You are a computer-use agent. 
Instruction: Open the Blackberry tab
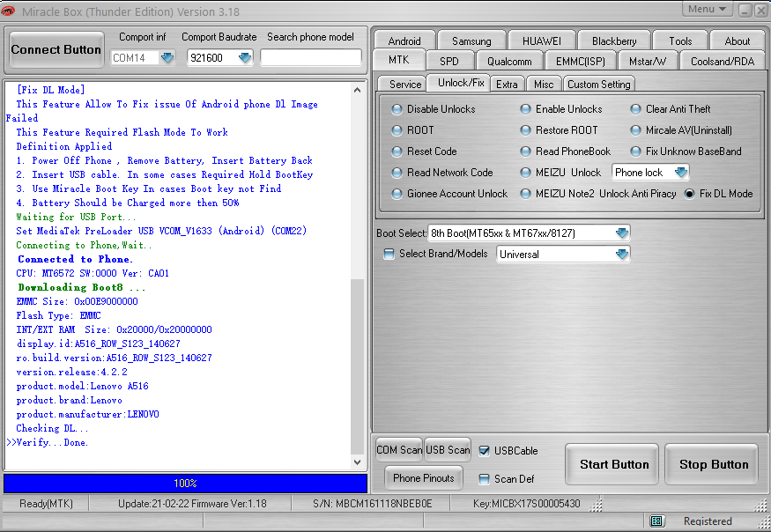click(614, 41)
